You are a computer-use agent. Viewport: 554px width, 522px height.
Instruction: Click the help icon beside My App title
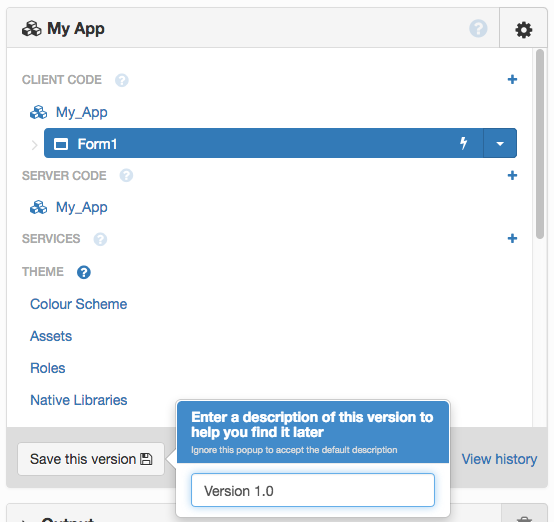click(x=478, y=29)
